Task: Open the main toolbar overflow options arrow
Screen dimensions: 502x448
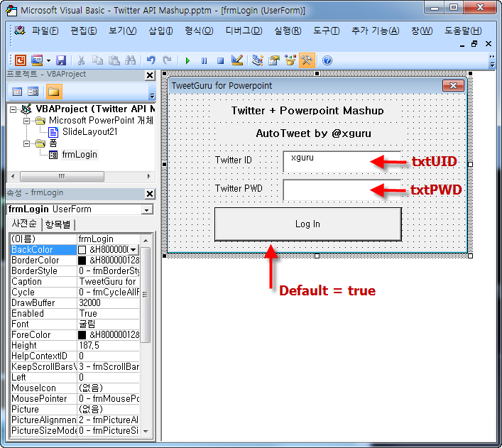Action: pyautogui.click(x=492, y=65)
